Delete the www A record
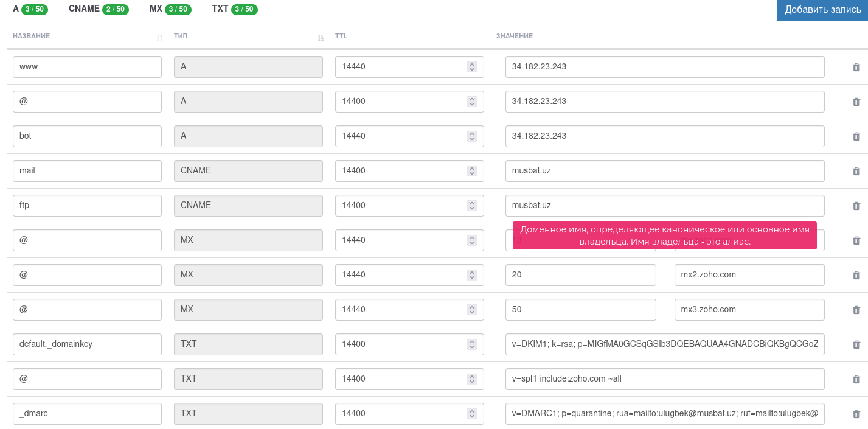 tap(856, 68)
